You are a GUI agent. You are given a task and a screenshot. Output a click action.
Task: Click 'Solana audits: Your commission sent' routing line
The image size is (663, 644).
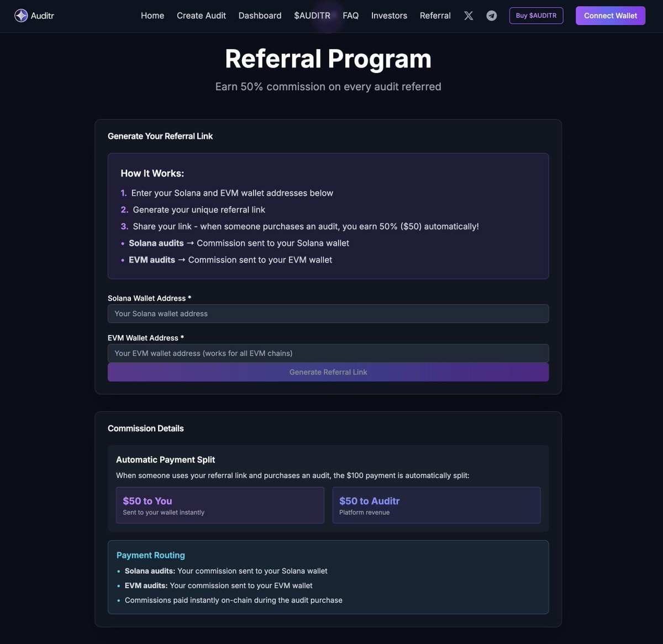pyautogui.click(x=226, y=571)
